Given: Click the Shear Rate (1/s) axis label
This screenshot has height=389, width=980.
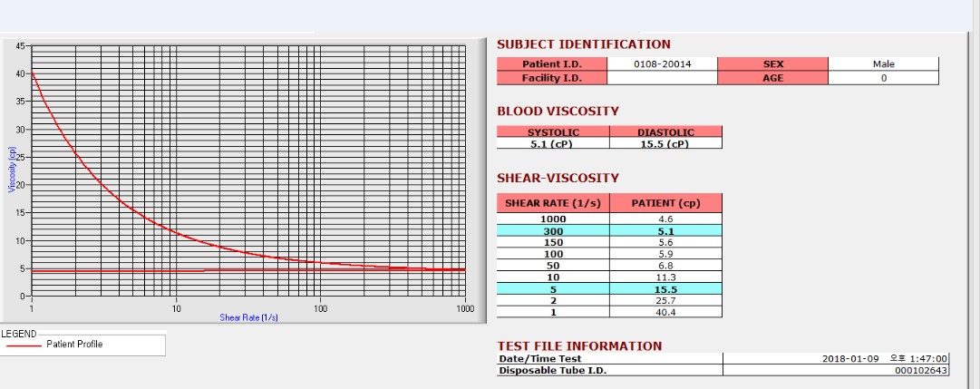Looking at the screenshot, I should [x=248, y=317].
